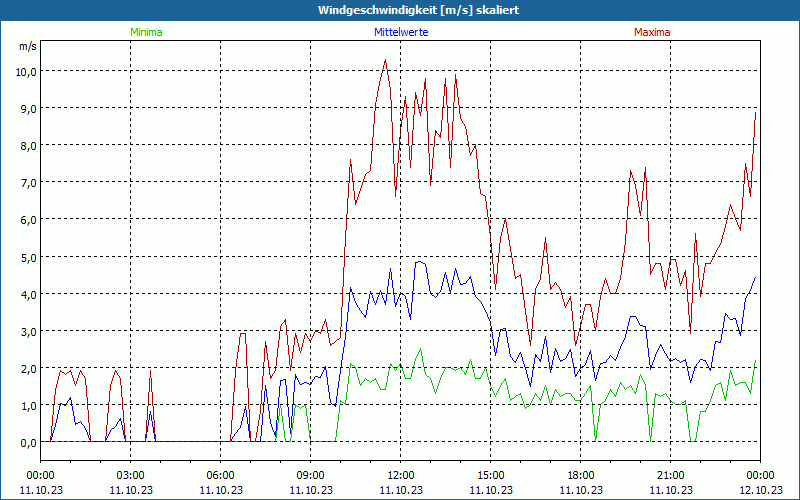This screenshot has width=800, height=500.
Task: Click the green Minima legend label
Action: pos(146,32)
